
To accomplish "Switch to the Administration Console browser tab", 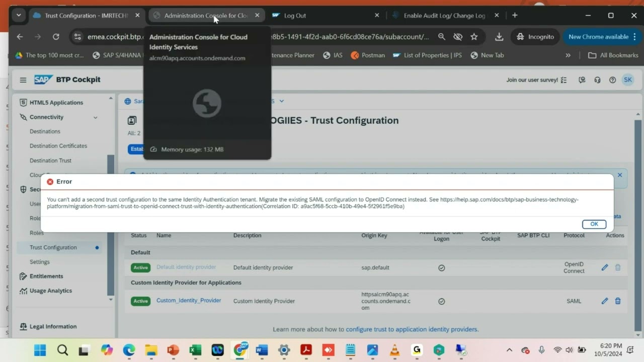I will [x=207, y=16].
